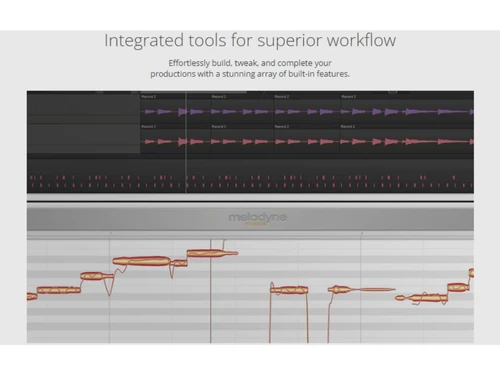The image size is (500, 375).
Task: Click the 'Integrated tools for superior workflow' heading
Action: pos(250,41)
